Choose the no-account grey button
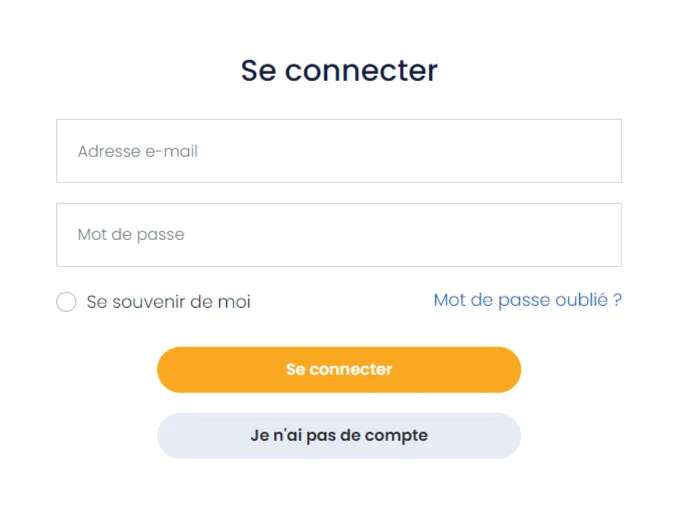Image resolution: width=679 pixels, height=510 pixels. (x=339, y=436)
